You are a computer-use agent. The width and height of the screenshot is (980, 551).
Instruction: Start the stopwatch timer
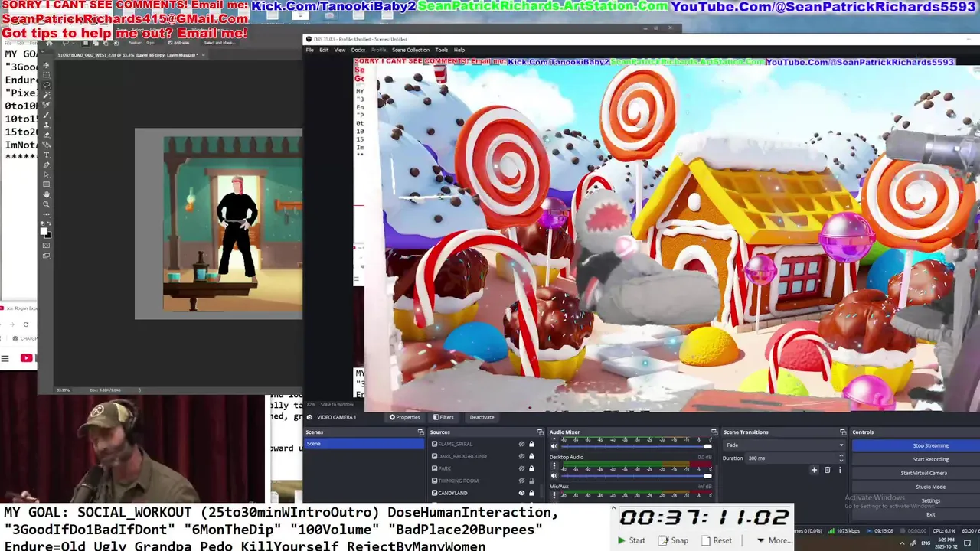[x=632, y=540]
